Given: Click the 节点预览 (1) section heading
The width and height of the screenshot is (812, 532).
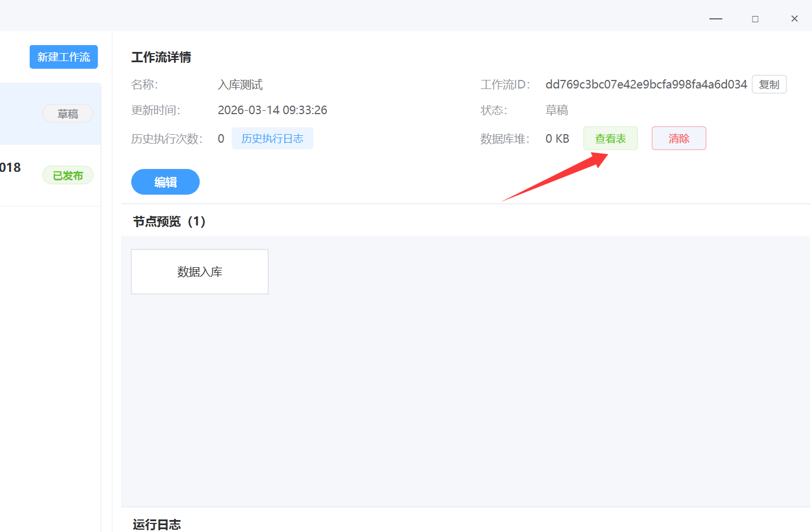Looking at the screenshot, I should [169, 221].
